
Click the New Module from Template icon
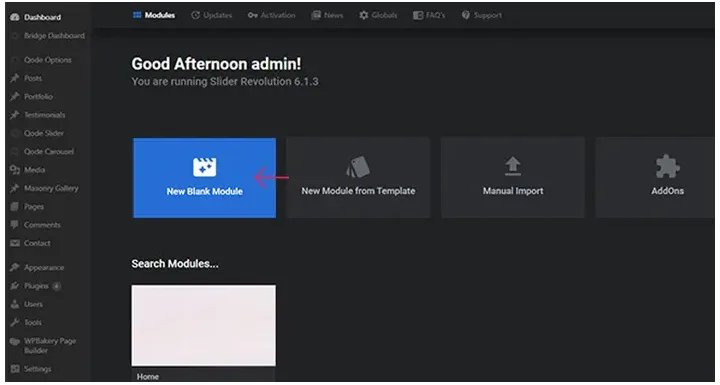tap(358, 167)
